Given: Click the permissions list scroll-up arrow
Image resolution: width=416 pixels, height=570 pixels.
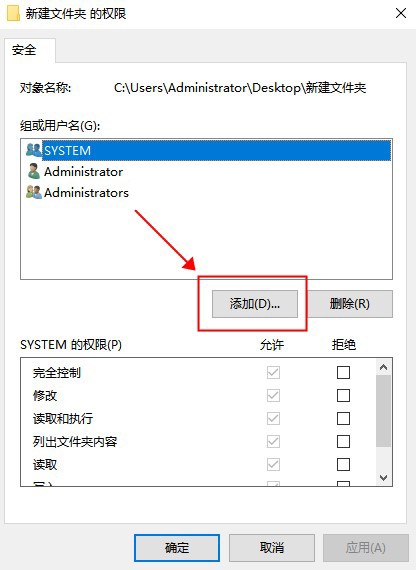Looking at the screenshot, I should 383,367.
